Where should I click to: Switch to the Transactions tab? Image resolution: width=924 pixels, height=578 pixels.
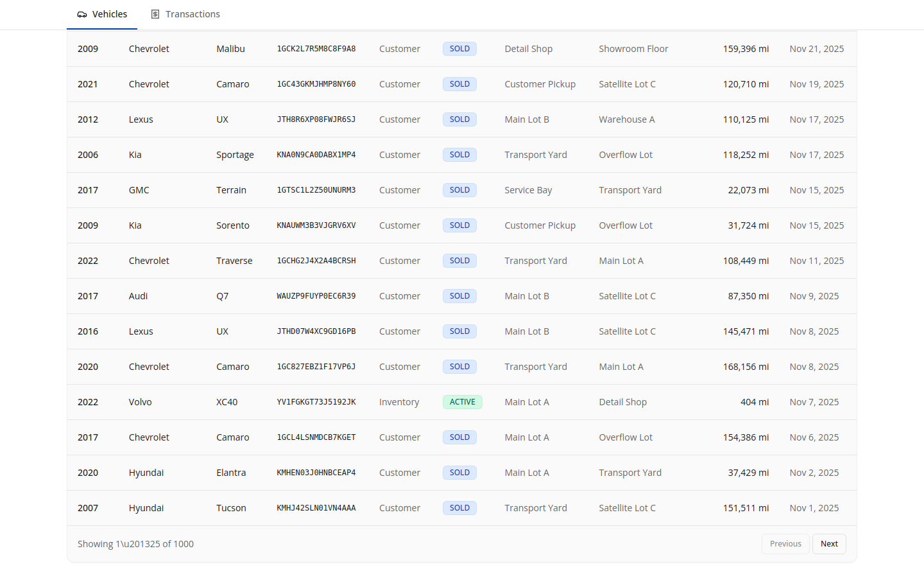185,14
